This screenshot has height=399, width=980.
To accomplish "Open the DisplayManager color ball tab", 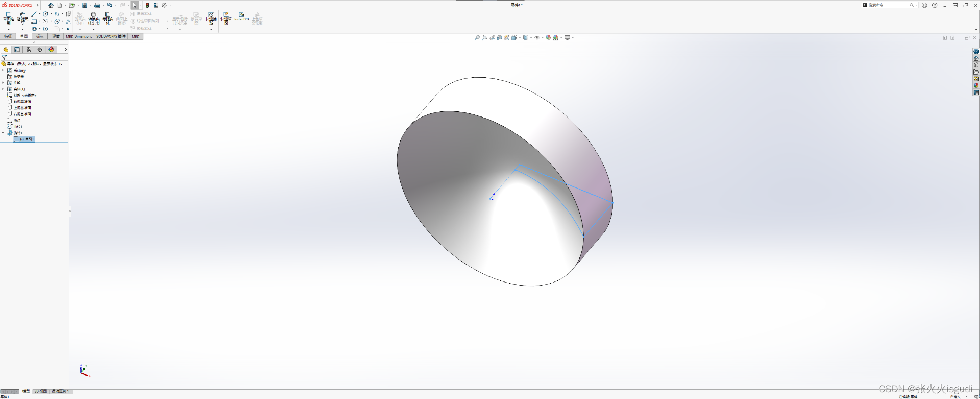I will pos(51,50).
